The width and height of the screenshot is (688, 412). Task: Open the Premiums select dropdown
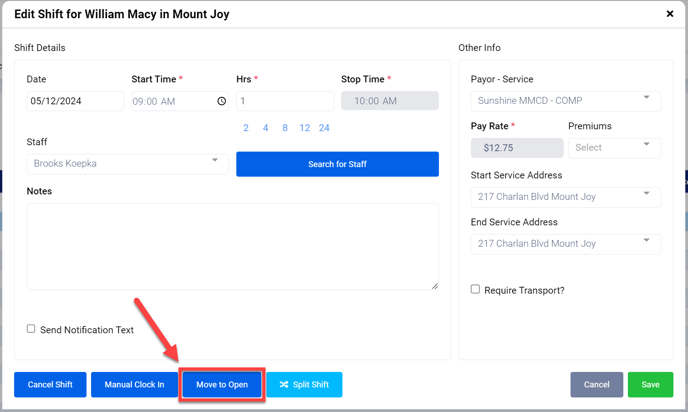[614, 147]
